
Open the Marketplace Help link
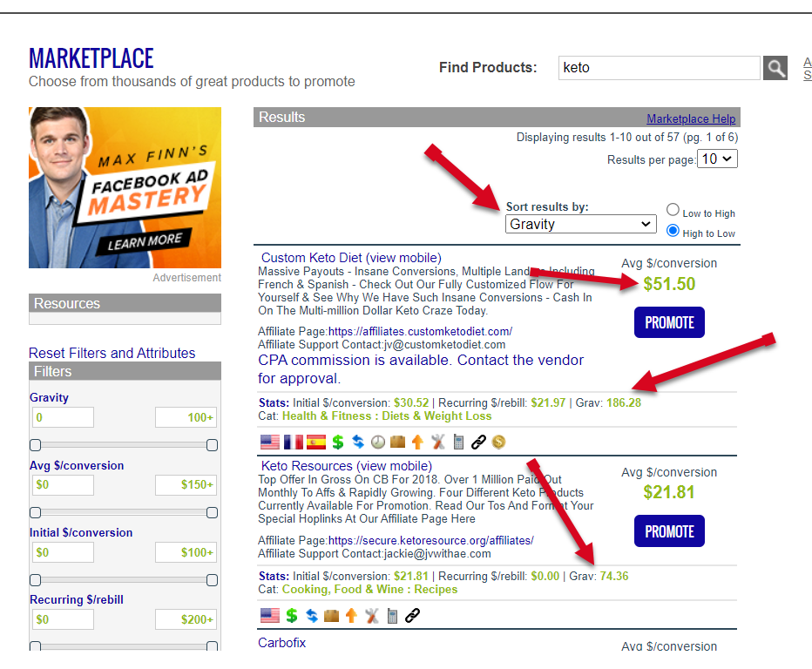691,118
